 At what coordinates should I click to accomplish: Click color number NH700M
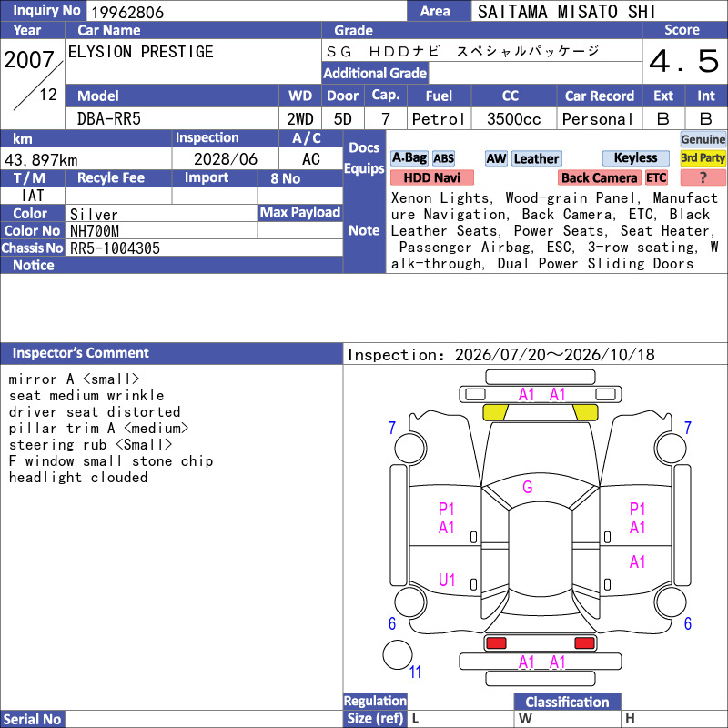point(95,231)
